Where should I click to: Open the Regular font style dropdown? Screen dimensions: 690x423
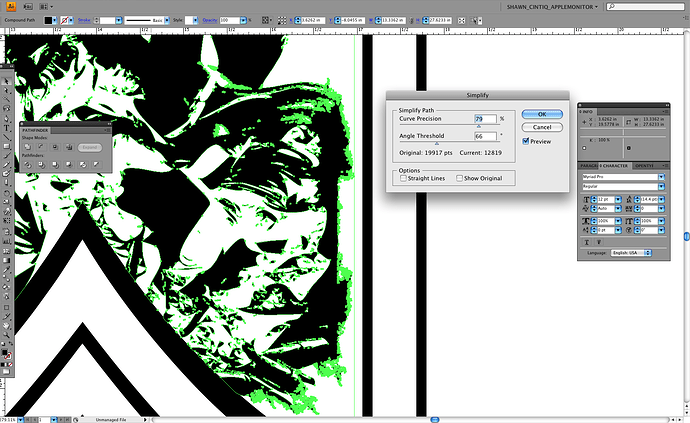[x=661, y=187]
